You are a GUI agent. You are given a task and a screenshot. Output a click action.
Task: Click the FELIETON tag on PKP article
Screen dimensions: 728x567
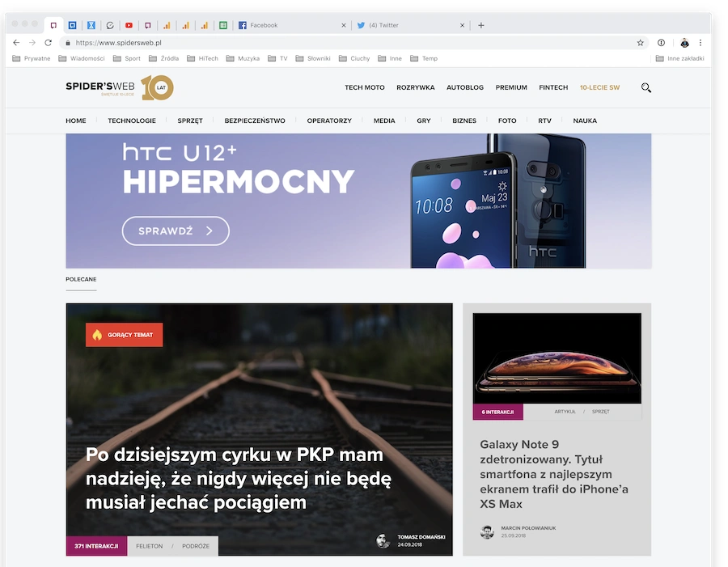point(150,546)
